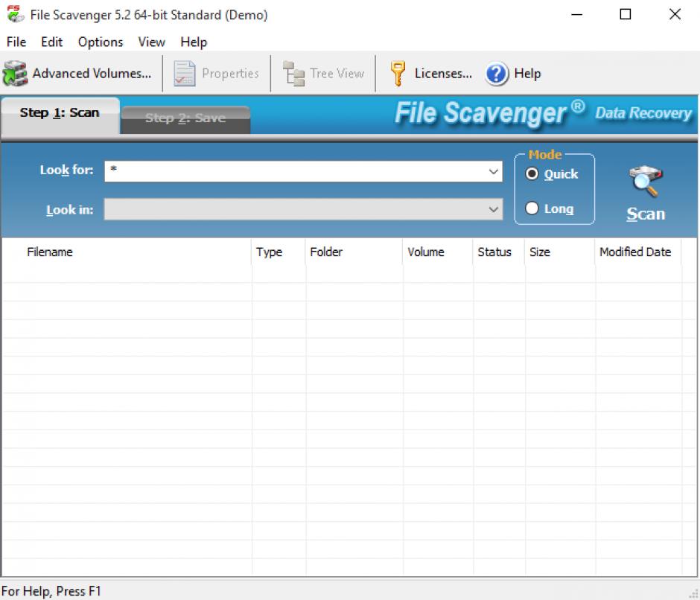Viewport: 700px width, 600px height.
Task: Open the Edit menu
Action: coord(52,42)
